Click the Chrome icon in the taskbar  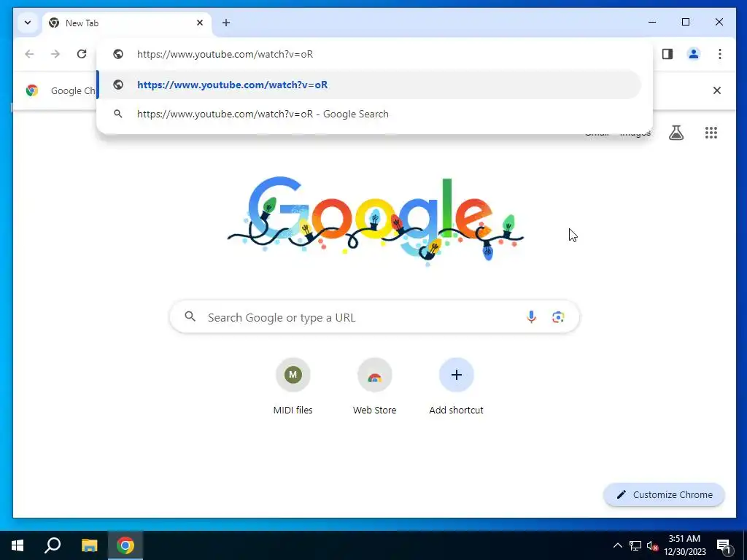pos(125,545)
